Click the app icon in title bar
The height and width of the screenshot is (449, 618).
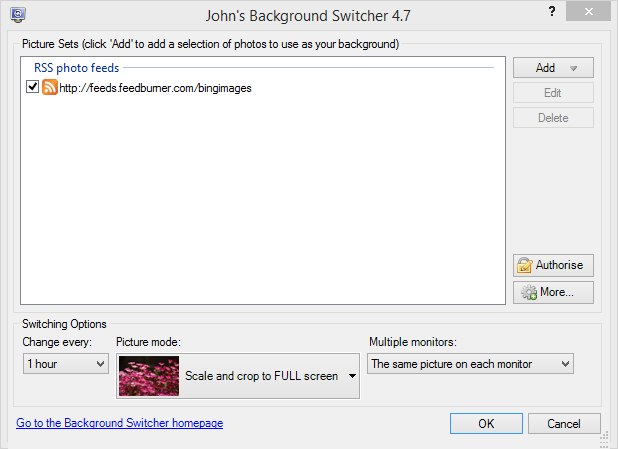18,15
